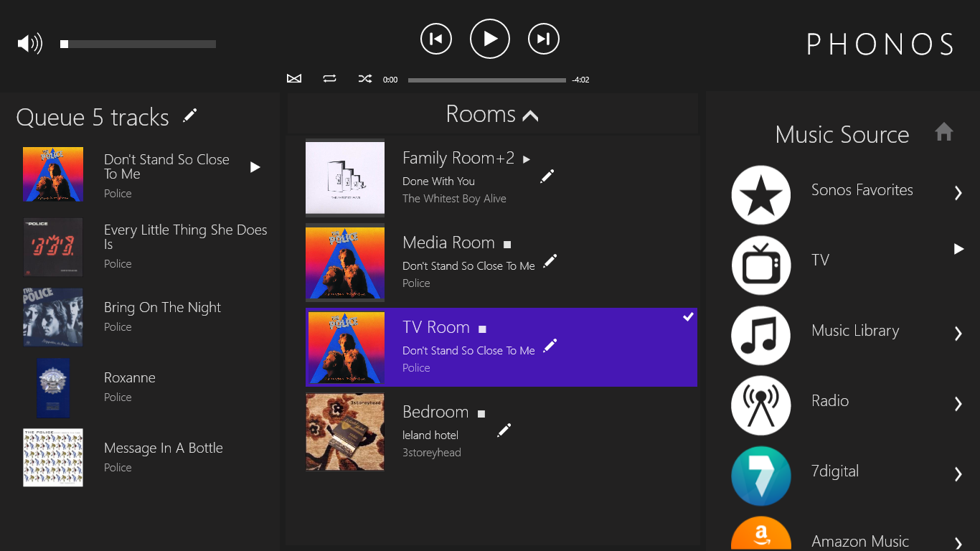Viewport: 980px width, 551px height.
Task: Click Message In A Bottle album cover
Action: [53, 458]
